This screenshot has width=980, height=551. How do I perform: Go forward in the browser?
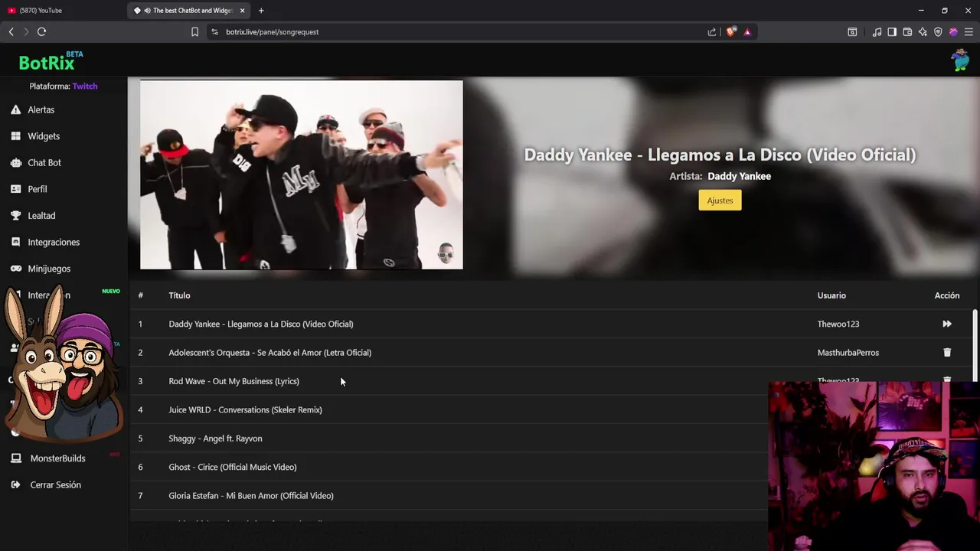coord(26,32)
